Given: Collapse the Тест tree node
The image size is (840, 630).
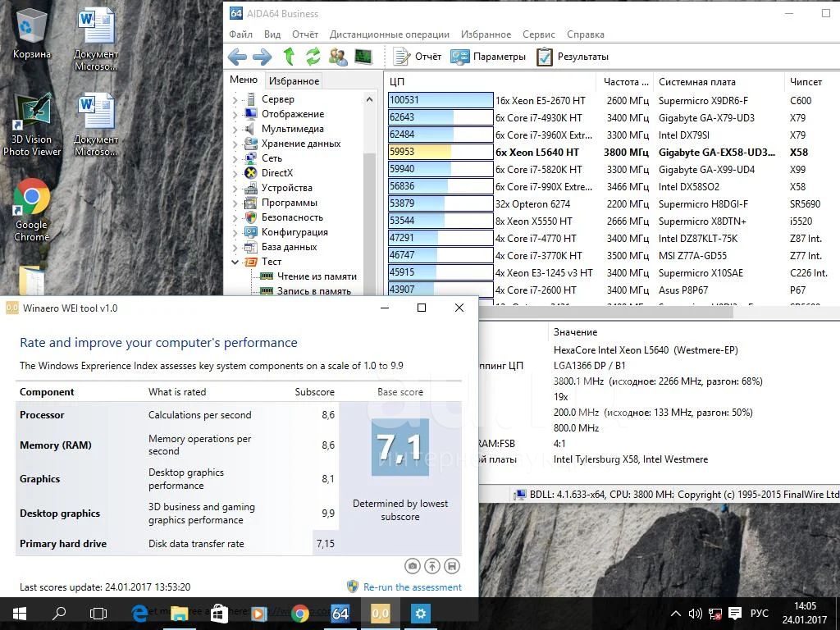Looking at the screenshot, I should click(235, 262).
